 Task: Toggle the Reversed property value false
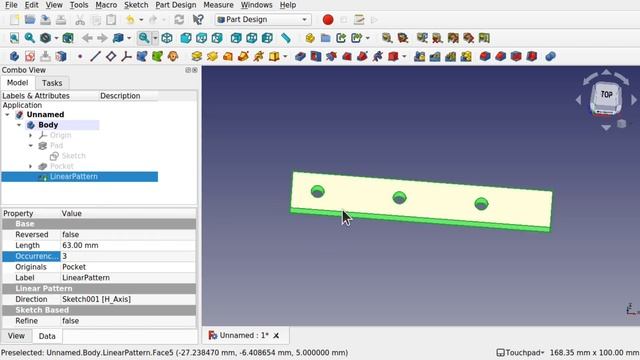coord(128,235)
